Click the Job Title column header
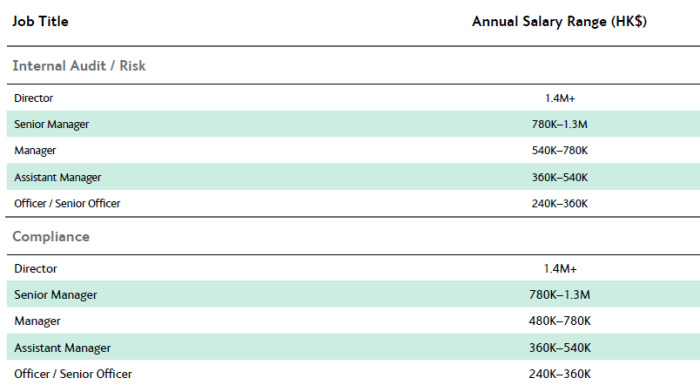This screenshot has width=700, height=392. [x=40, y=21]
